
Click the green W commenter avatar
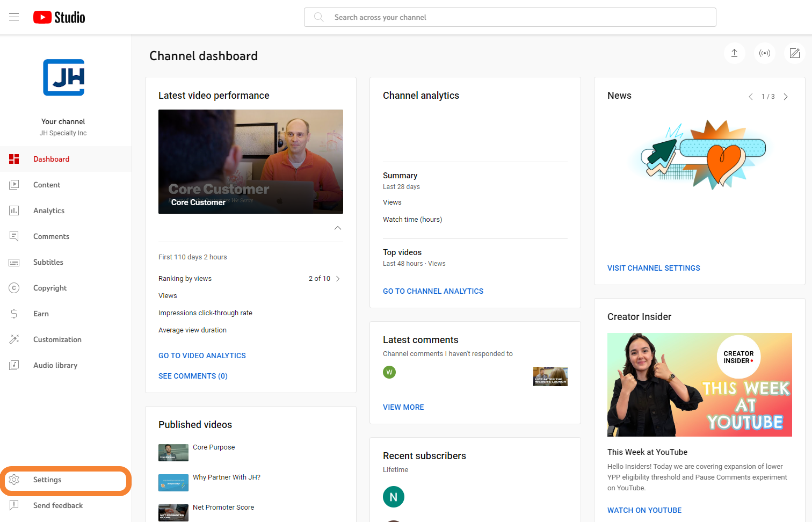389,372
